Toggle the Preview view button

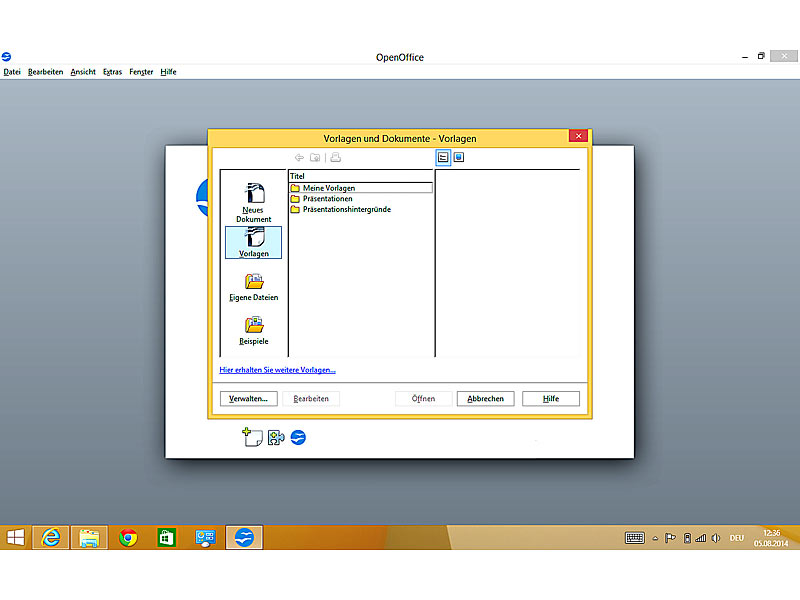coord(459,158)
